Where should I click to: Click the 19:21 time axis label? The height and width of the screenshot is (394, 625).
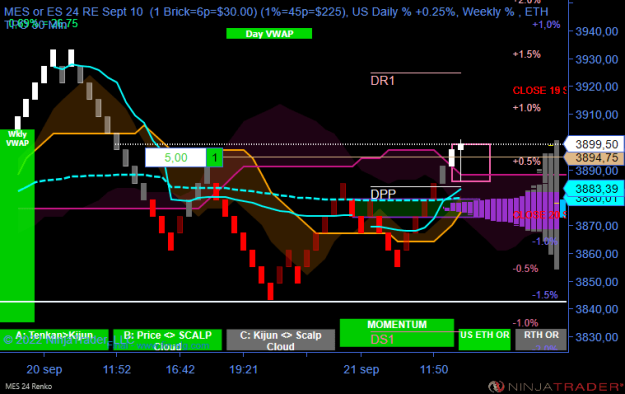coord(244,370)
